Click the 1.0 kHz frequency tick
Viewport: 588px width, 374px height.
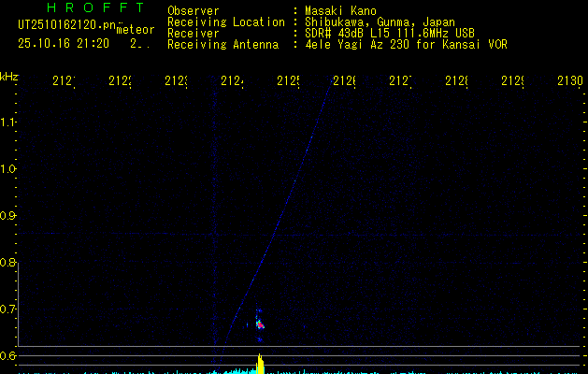point(9,169)
